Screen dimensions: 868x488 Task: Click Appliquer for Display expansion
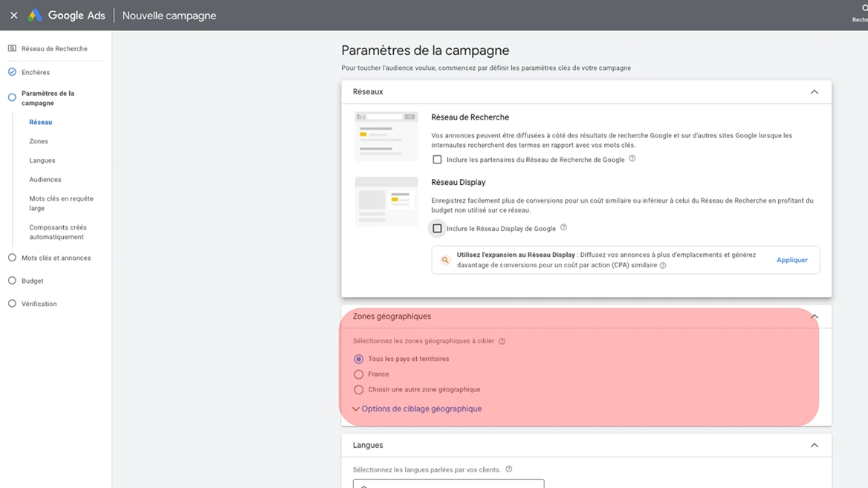click(791, 260)
